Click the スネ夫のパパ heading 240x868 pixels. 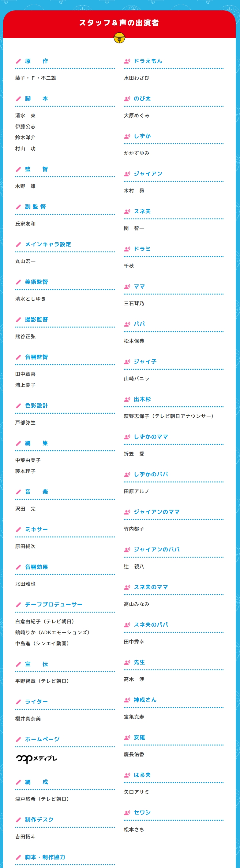(x=151, y=625)
